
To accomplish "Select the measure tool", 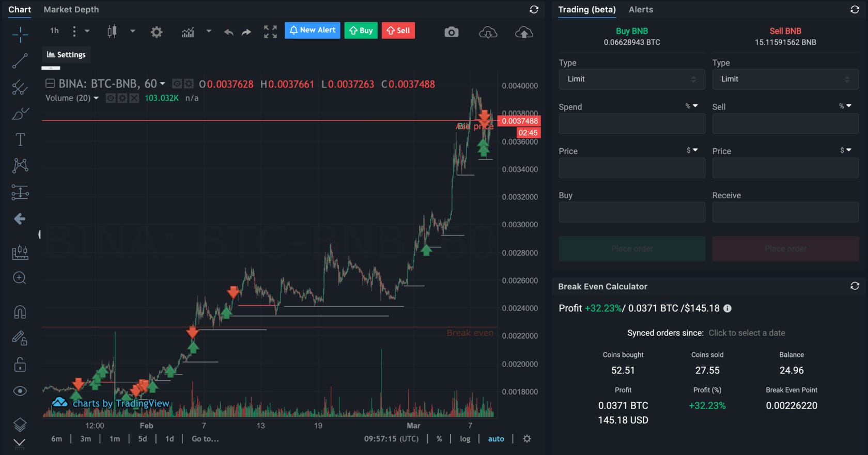I will (x=20, y=252).
